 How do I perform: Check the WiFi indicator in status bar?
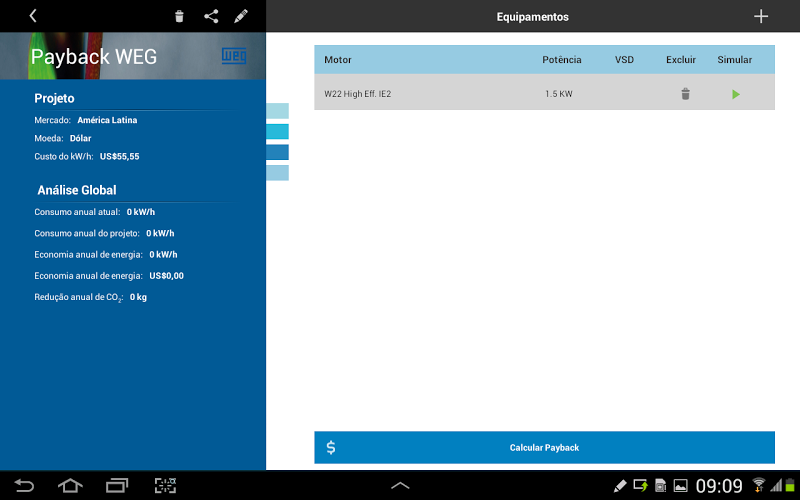759,485
